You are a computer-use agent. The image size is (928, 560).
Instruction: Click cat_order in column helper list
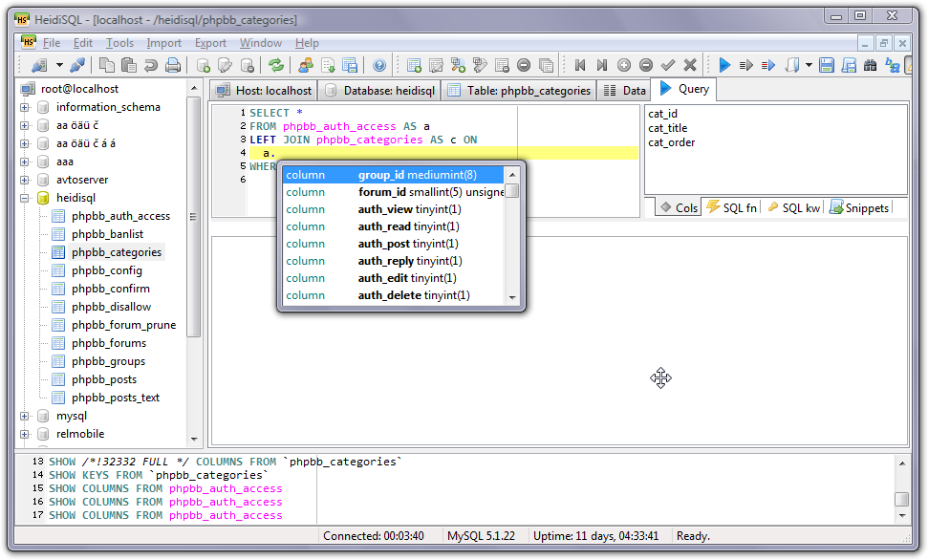click(x=671, y=142)
